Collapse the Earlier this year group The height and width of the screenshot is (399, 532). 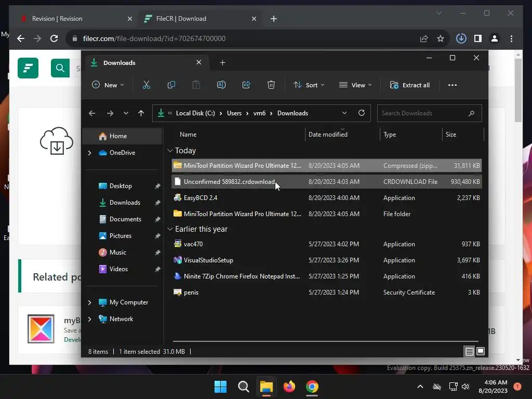(x=170, y=229)
